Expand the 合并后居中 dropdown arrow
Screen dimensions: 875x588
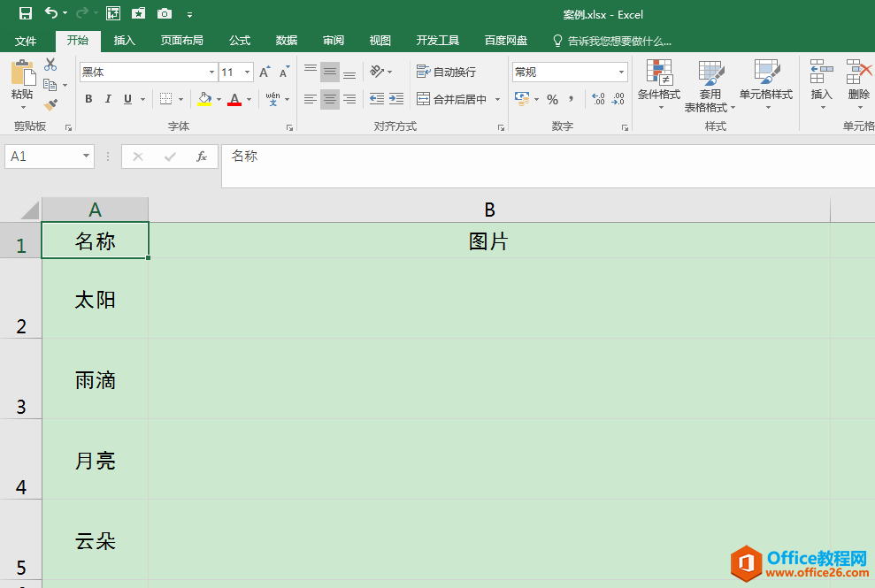[x=497, y=99]
